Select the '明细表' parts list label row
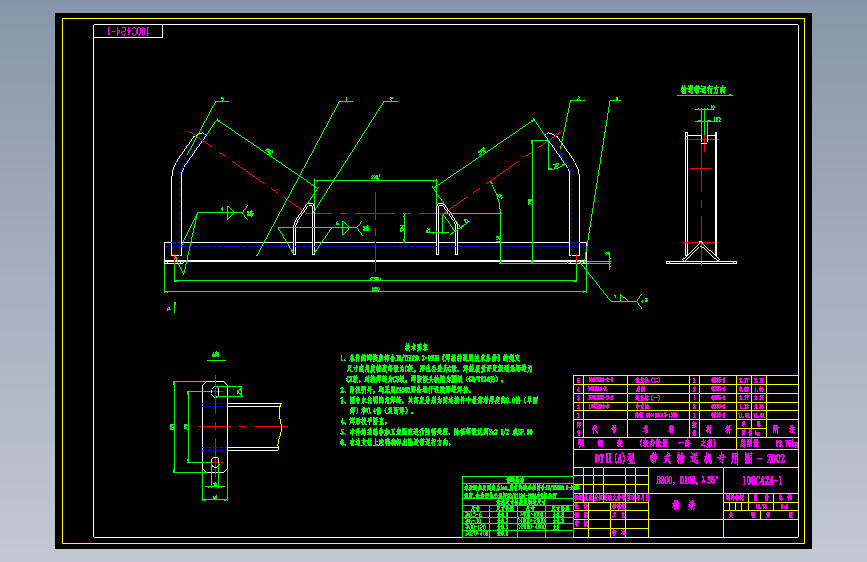 (655, 443)
